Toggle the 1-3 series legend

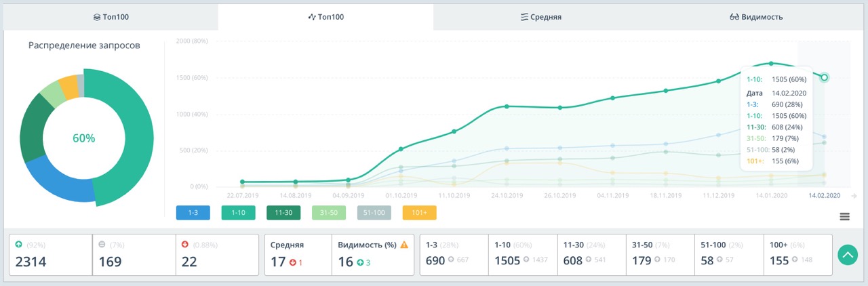[x=193, y=213]
